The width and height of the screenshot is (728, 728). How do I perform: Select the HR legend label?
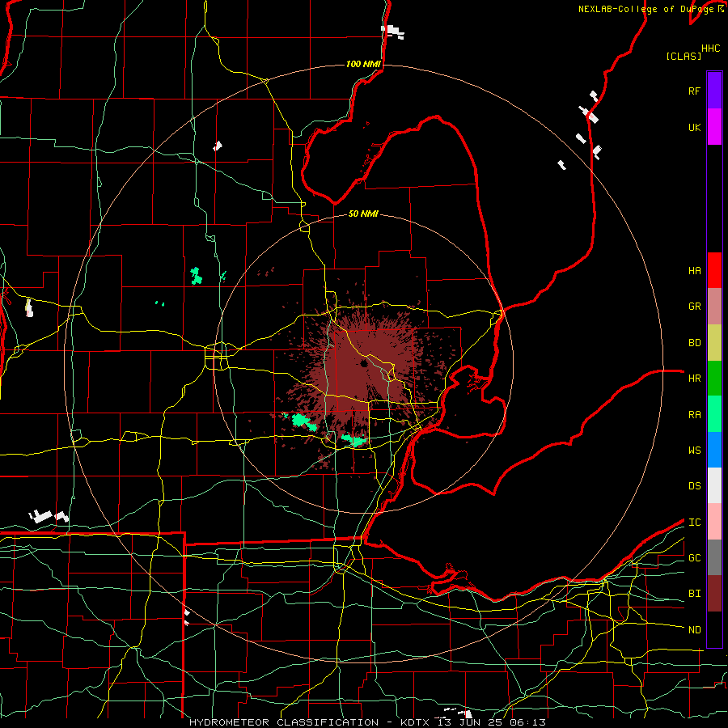694,379
